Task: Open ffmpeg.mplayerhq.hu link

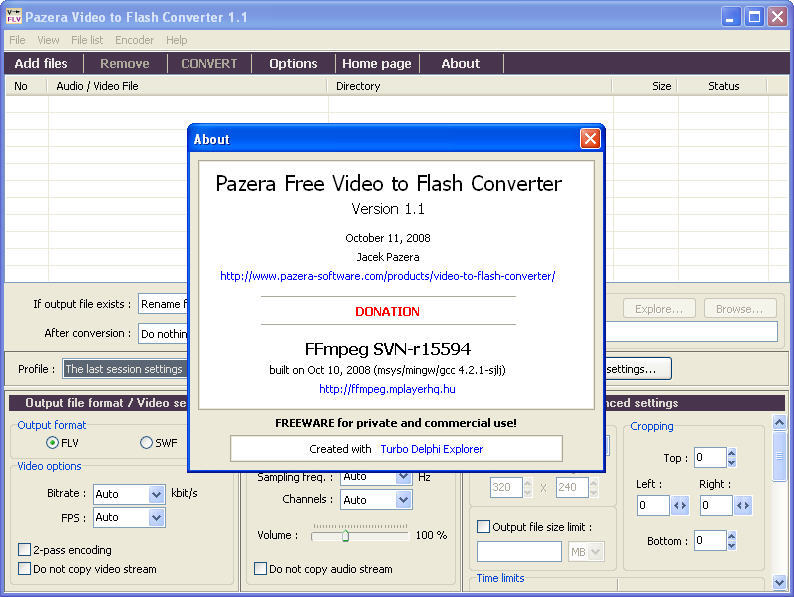Action: tap(387, 389)
